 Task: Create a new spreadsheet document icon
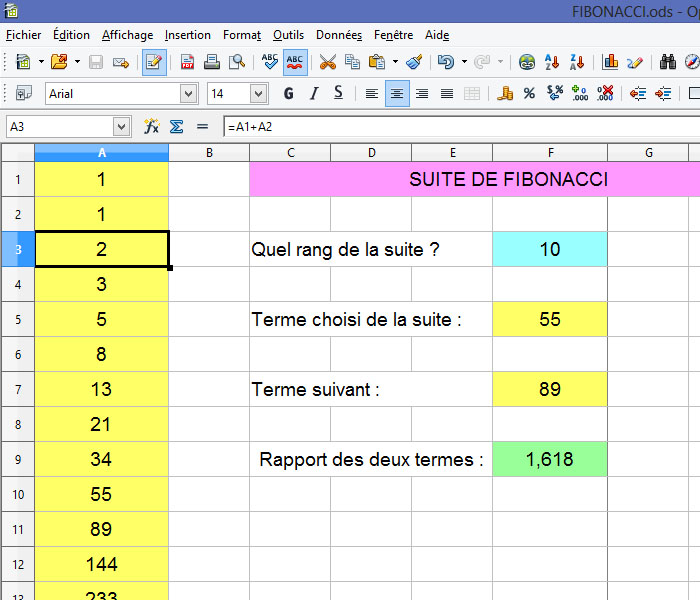pyautogui.click(x=23, y=62)
